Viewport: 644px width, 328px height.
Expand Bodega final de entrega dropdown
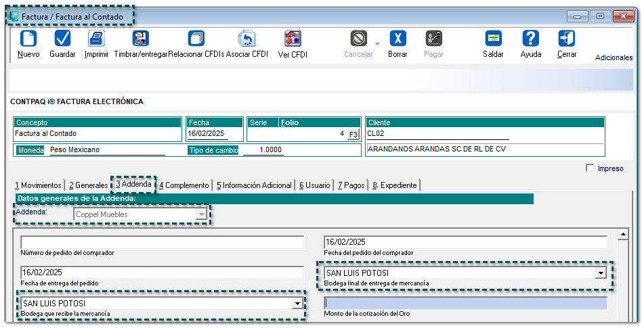tap(601, 273)
